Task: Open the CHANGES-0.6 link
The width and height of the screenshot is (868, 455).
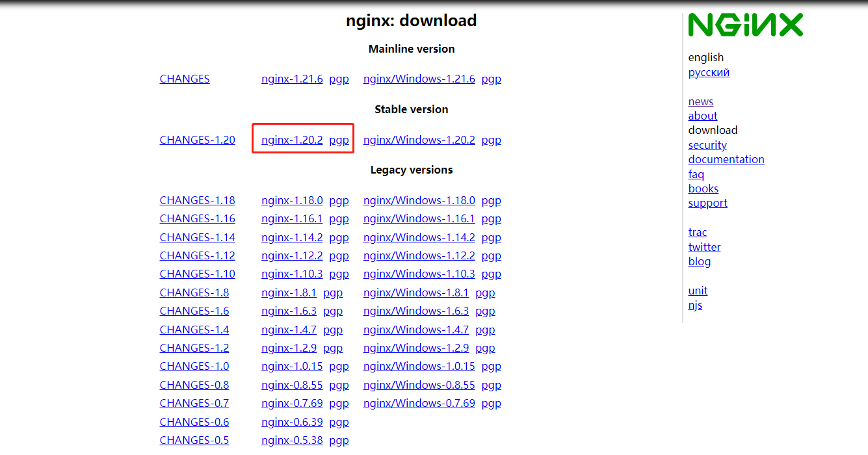Action: pyautogui.click(x=194, y=422)
